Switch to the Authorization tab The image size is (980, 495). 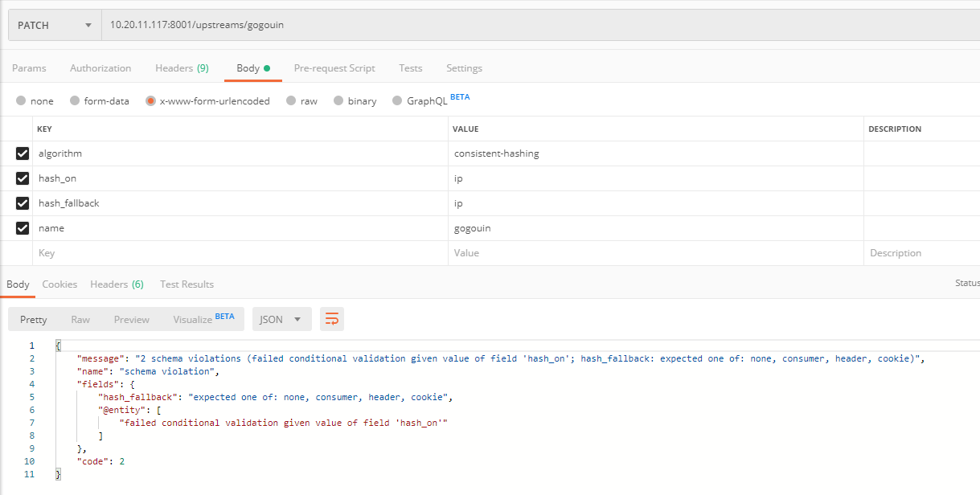[x=100, y=68]
